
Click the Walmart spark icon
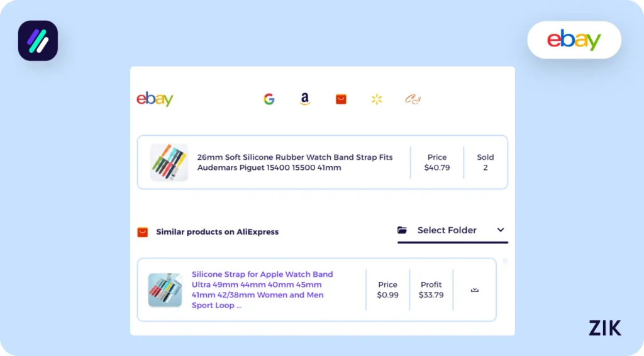click(377, 99)
